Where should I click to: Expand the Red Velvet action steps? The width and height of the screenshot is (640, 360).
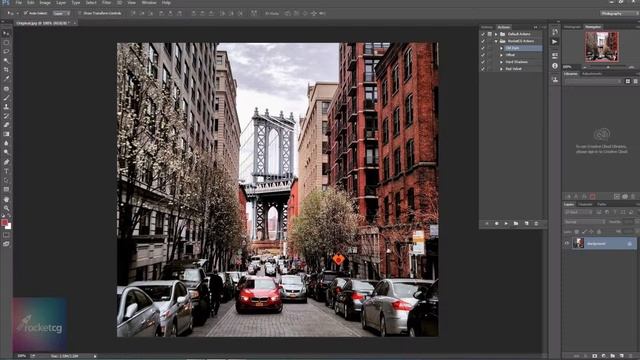click(x=502, y=69)
